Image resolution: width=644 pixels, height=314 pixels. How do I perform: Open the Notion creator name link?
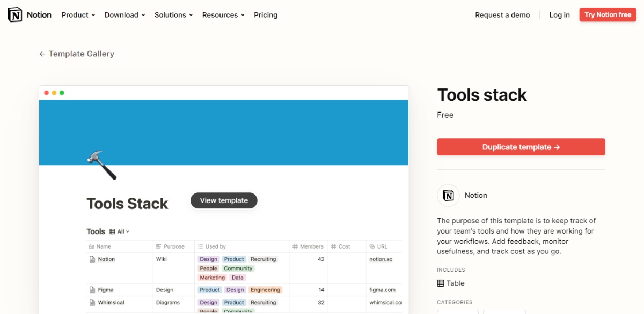[476, 196]
